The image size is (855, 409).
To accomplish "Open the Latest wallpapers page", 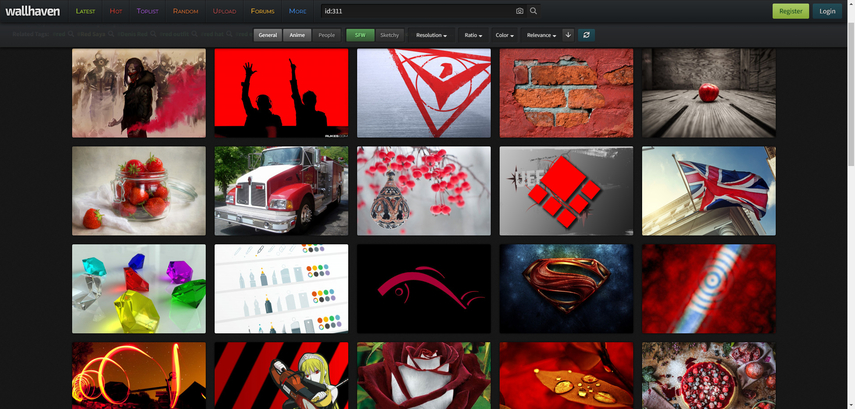I will (x=85, y=11).
